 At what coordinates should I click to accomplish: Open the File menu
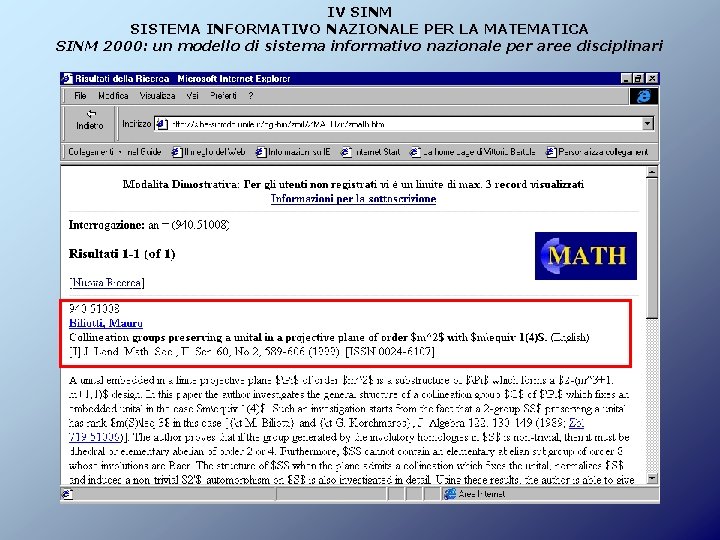pyautogui.click(x=80, y=96)
